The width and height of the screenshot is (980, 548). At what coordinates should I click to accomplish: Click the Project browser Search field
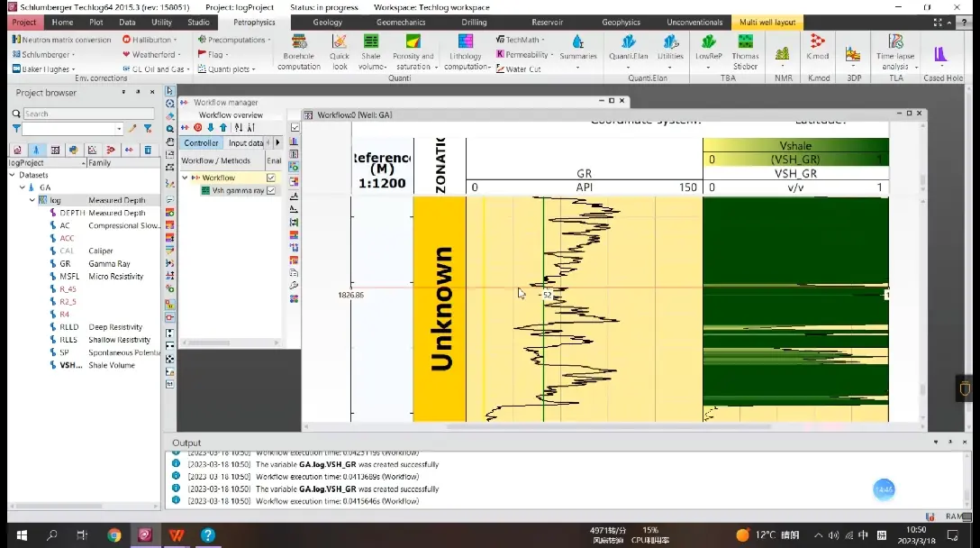coord(89,114)
